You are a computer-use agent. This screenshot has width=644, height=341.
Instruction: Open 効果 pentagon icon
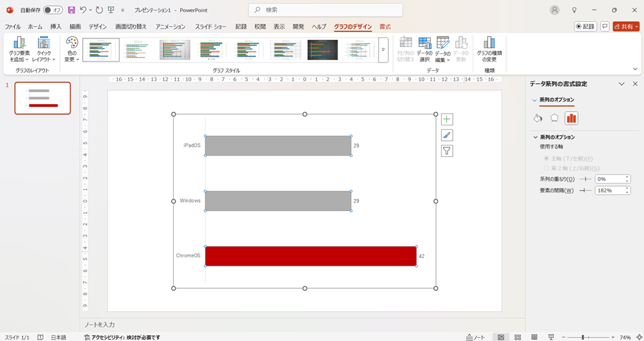(x=554, y=118)
